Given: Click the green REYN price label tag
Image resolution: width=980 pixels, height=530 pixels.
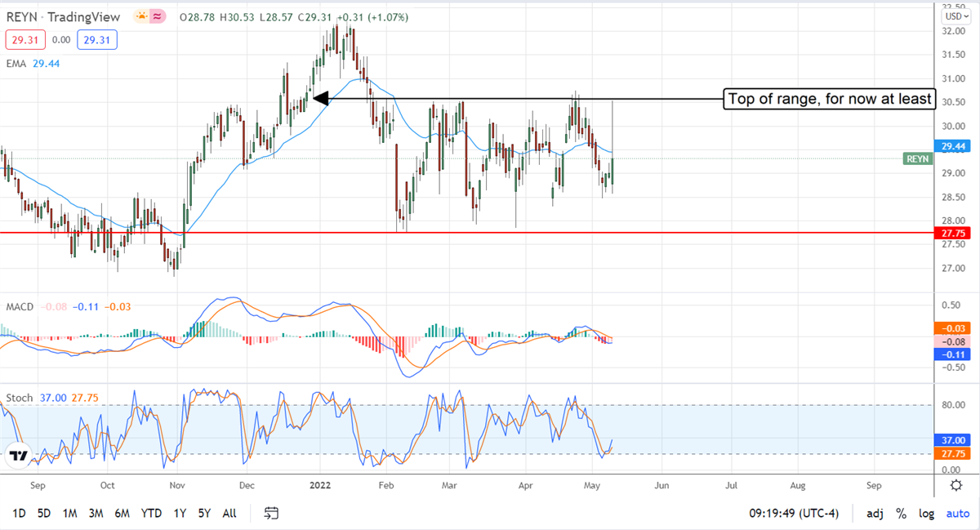Looking at the screenshot, I should coord(917,159).
